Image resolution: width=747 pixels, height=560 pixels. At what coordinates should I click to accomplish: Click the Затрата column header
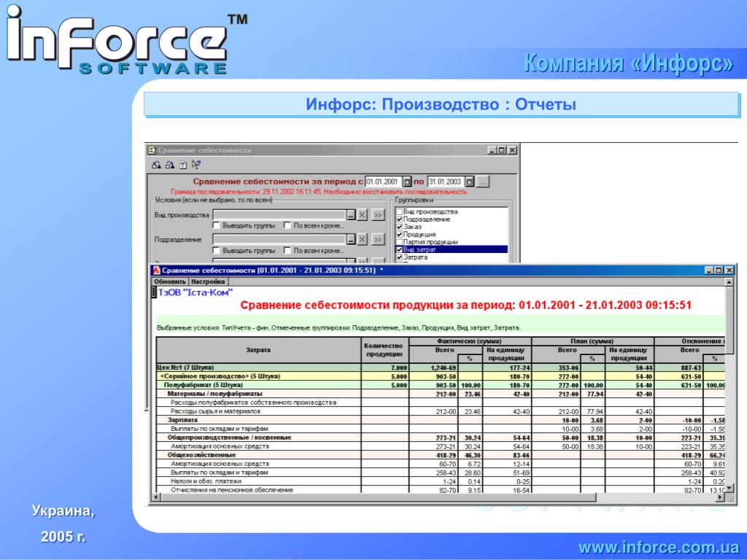coord(259,350)
